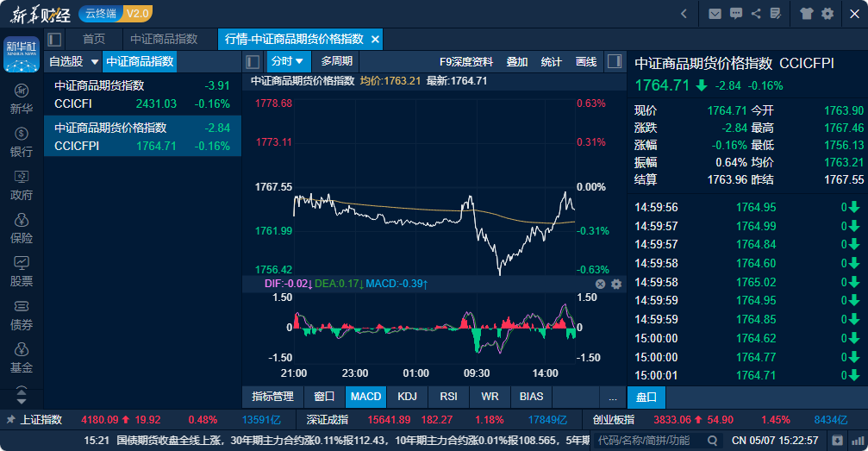
Task: Open settings gear in title bar
Action: point(827,14)
